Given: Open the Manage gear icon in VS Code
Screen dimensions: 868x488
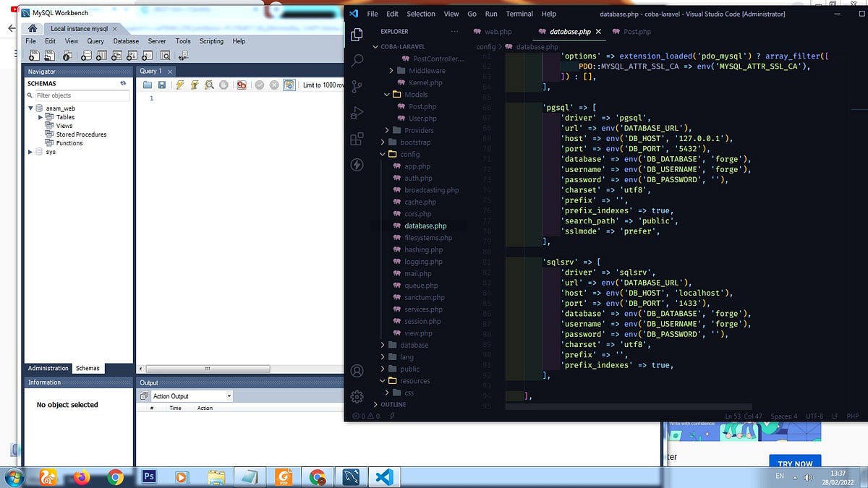Looking at the screenshot, I should pos(357,396).
